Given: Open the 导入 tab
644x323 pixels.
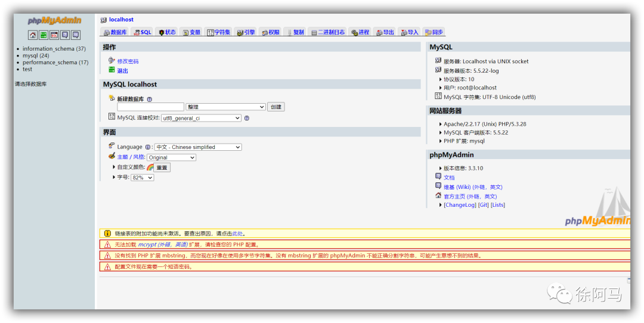Looking at the screenshot, I should 410,32.
